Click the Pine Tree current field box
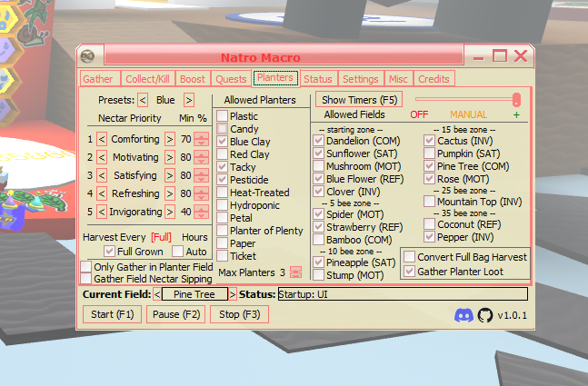The height and width of the screenshot is (386, 588). (x=194, y=294)
